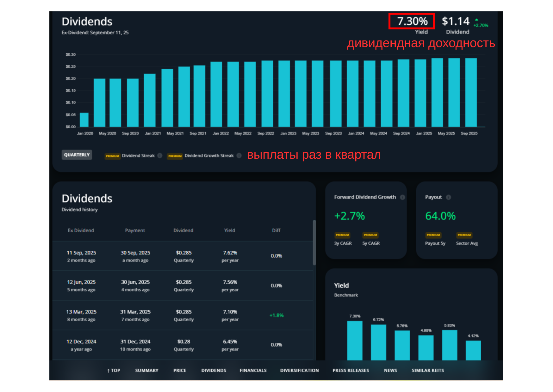Select the Premium badge above 5y CAGR

tap(370, 235)
